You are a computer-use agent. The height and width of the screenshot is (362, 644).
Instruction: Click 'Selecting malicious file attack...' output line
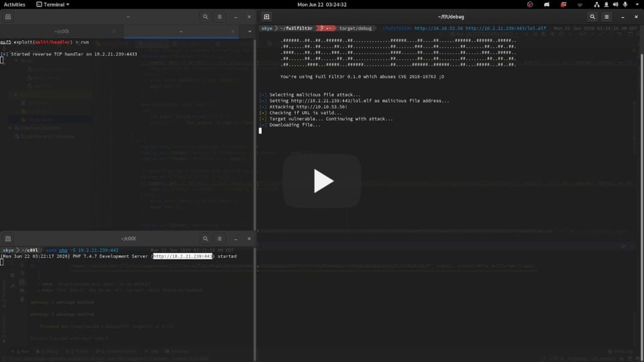coord(311,95)
